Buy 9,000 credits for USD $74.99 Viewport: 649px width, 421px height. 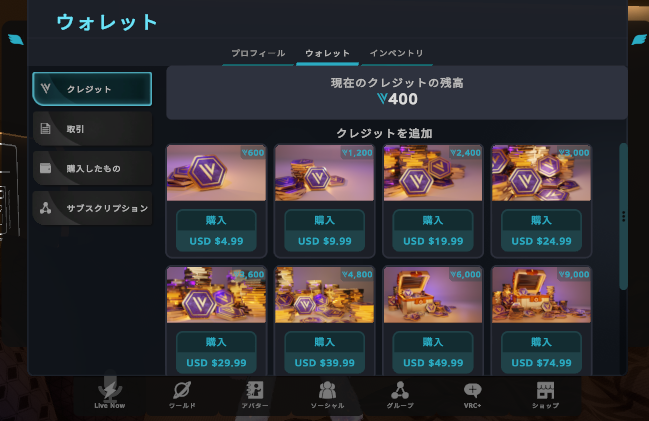(541, 352)
